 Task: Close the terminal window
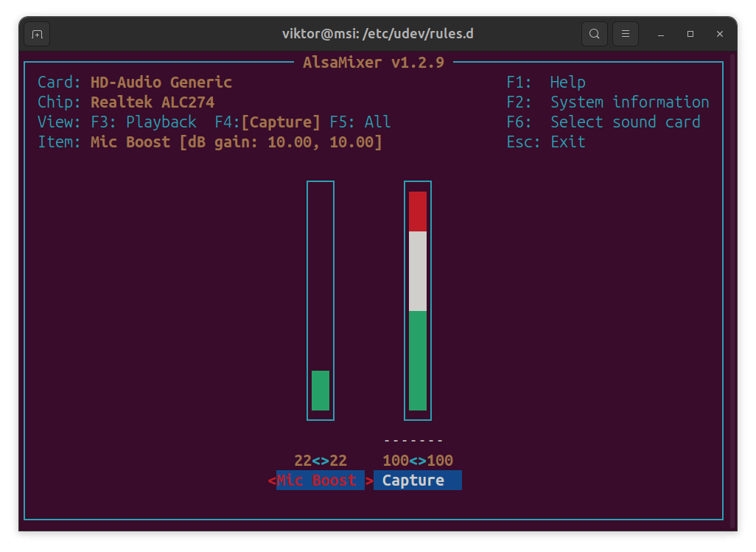click(720, 34)
